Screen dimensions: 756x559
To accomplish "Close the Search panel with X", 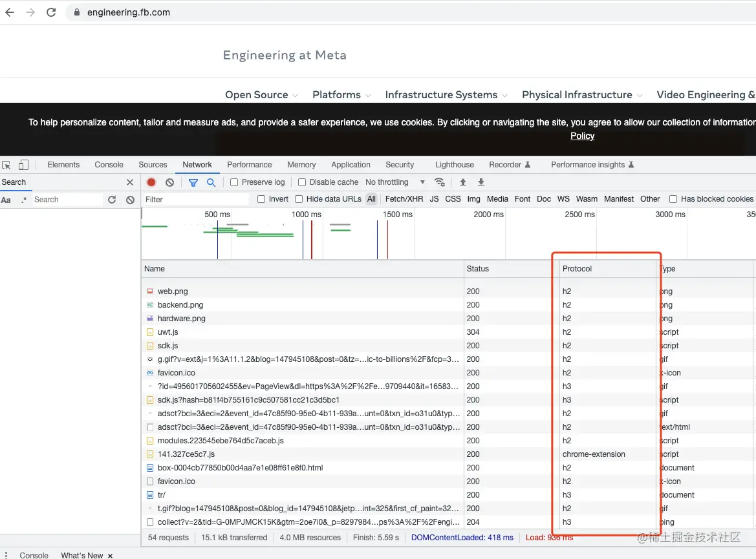I will (x=130, y=182).
